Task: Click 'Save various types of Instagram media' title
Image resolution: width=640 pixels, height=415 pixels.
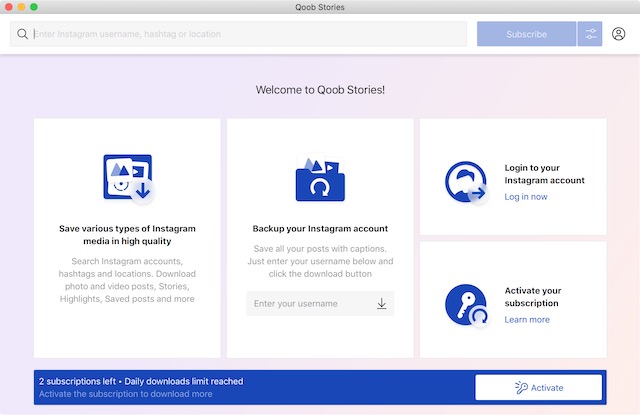Action: coord(127,235)
